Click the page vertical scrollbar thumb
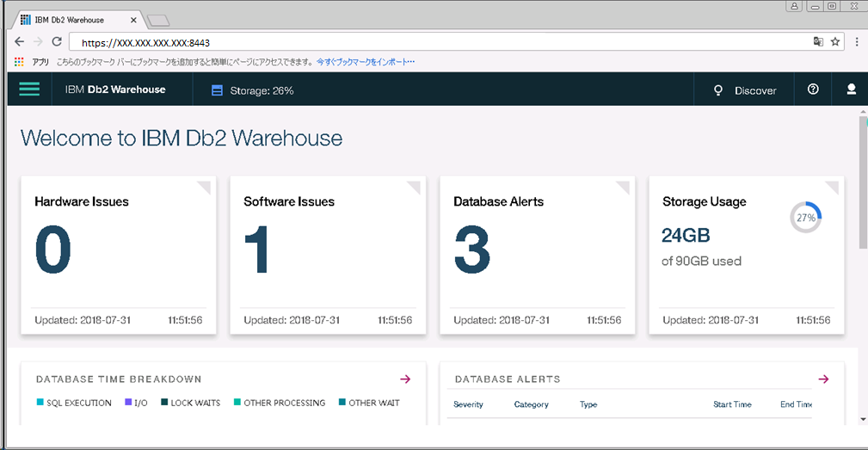The image size is (868, 450). 863,182
